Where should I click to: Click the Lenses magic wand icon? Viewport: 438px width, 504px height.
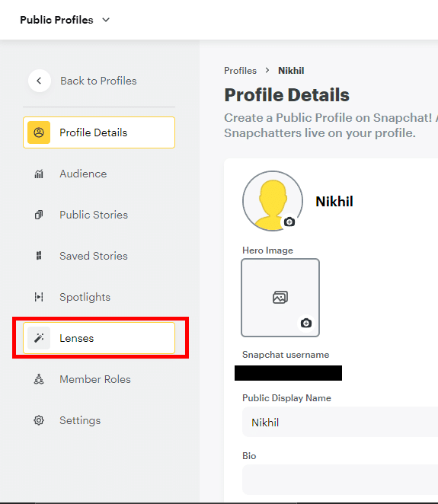click(39, 338)
